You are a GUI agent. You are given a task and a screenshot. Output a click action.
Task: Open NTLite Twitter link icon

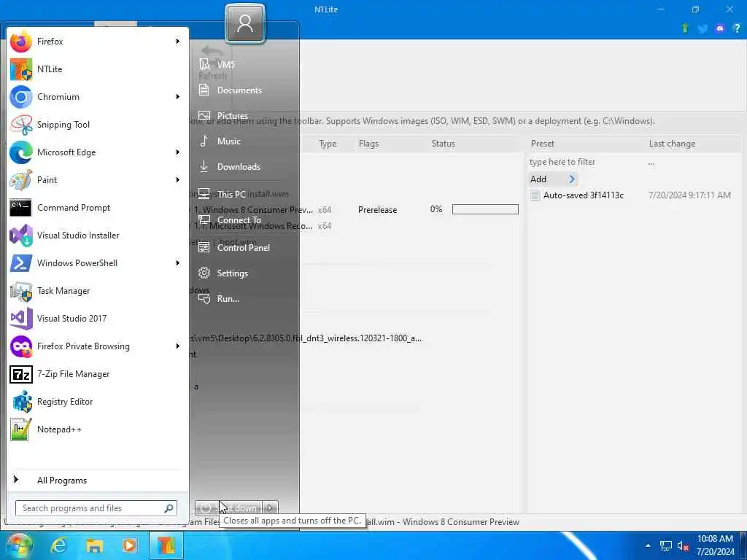pyautogui.click(x=703, y=28)
